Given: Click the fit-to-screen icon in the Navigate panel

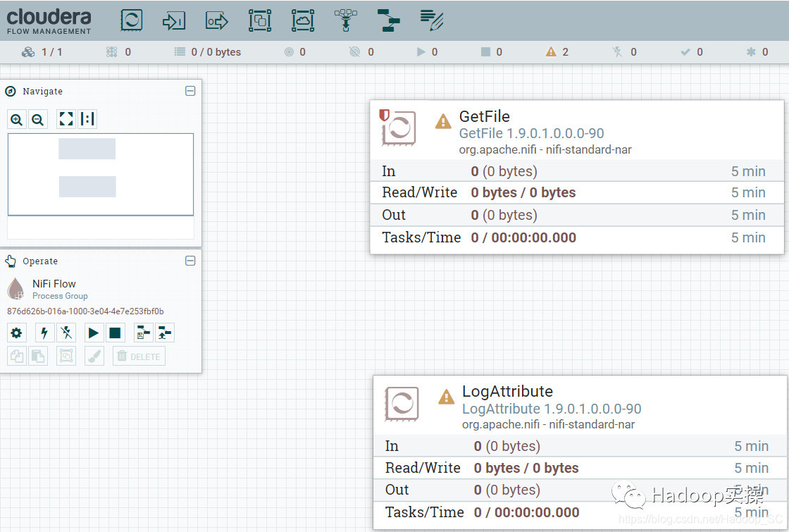Looking at the screenshot, I should pyautogui.click(x=66, y=119).
